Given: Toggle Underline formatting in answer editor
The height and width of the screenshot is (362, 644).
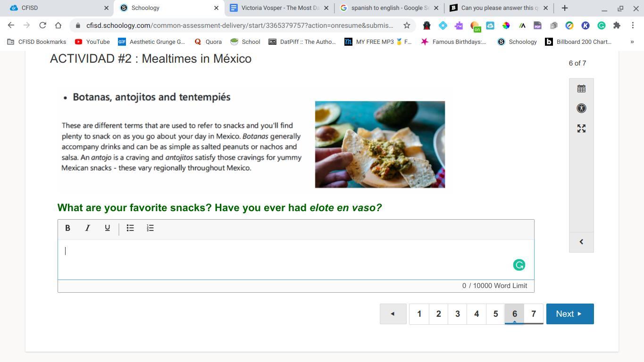Looking at the screenshot, I should point(108,228).
